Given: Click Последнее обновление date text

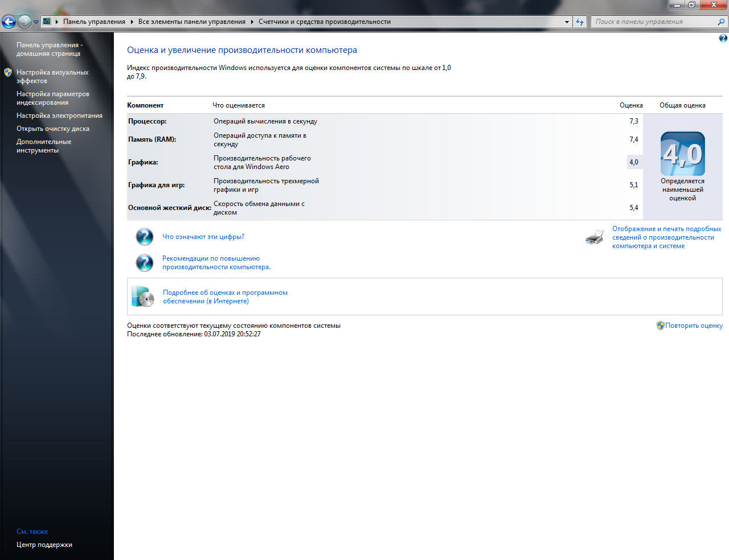Looking at the screenshot, I should click(x=194, y=334).
